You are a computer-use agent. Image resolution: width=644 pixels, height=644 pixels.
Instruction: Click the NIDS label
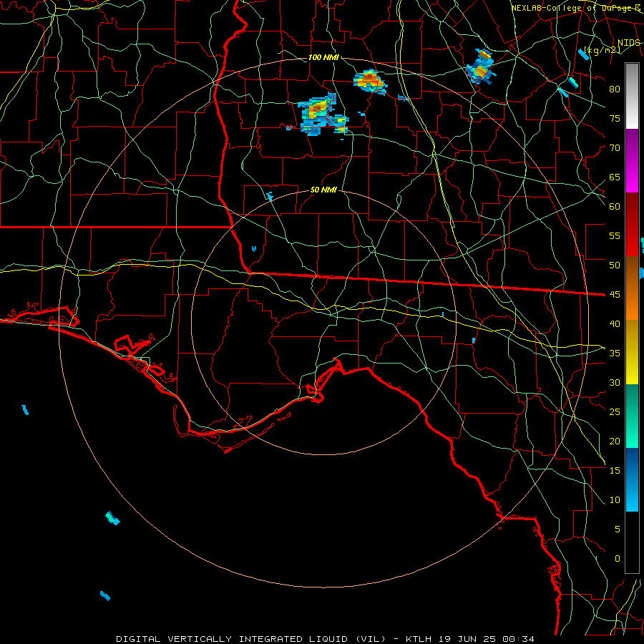(629, 43)
